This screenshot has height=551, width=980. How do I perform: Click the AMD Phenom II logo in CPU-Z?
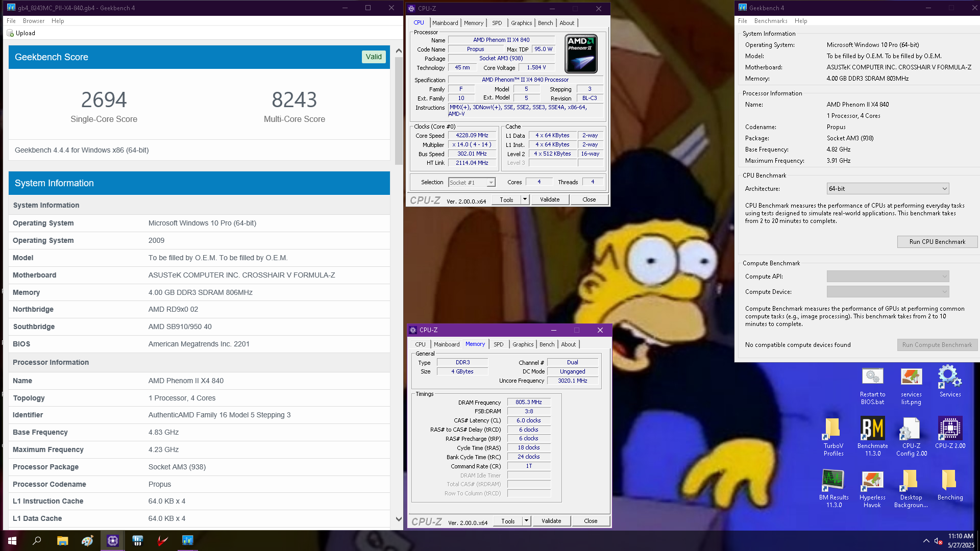pos(581,54)
